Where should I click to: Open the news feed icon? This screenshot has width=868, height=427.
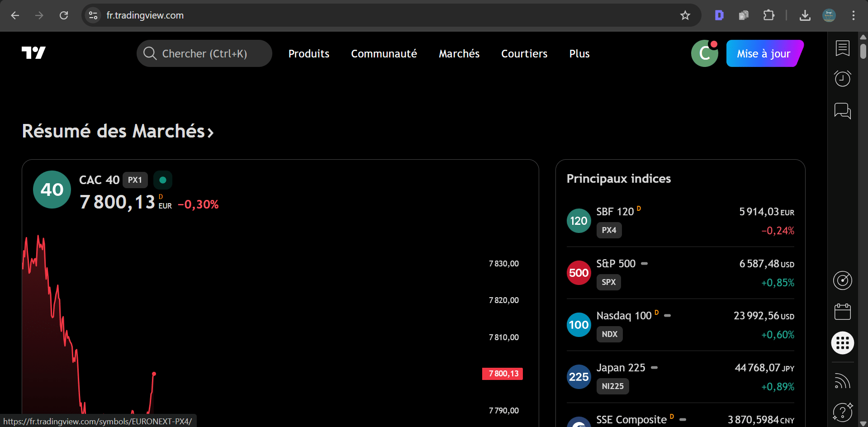tap(842, 381)
